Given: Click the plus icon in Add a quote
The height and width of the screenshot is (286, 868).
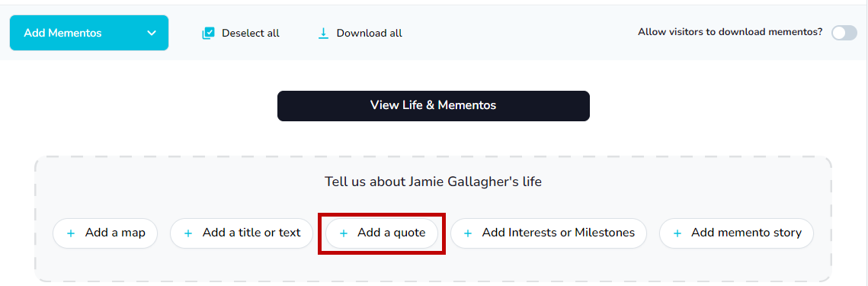Looking at the screenshot, I should (343, 233).
